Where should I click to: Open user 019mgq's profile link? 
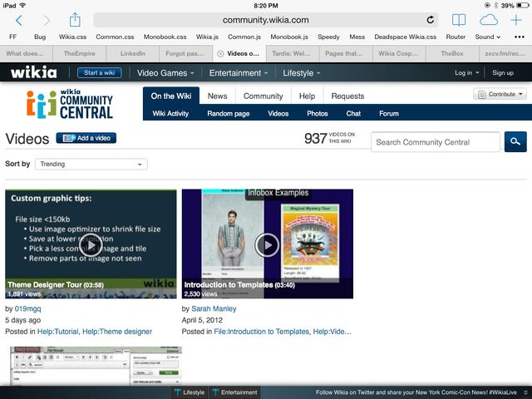(27, 308)
